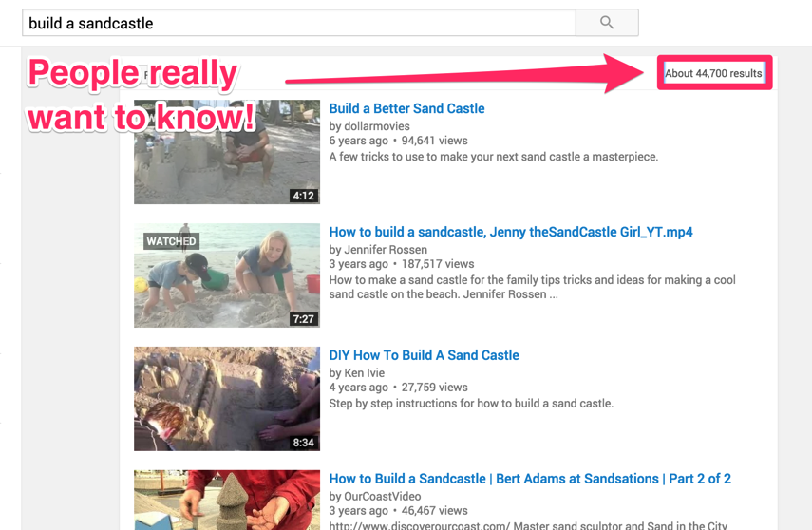812x530 pixels.
Task: Click the '4 years ago • 27,759 views' text
Action: click(x=398, y=388)
